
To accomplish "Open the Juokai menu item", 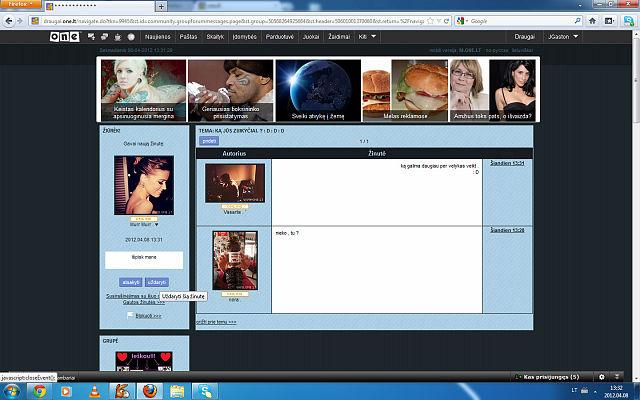I will [x=311, y=37].
